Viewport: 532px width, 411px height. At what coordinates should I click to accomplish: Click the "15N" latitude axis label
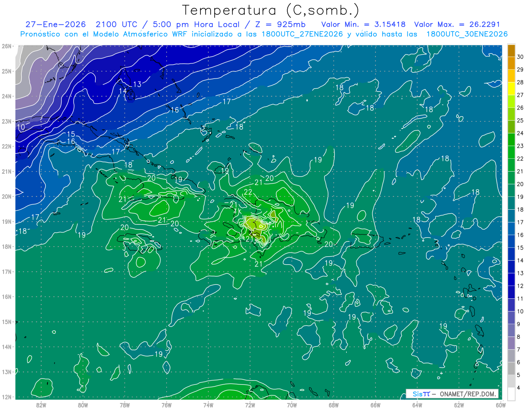6,321
